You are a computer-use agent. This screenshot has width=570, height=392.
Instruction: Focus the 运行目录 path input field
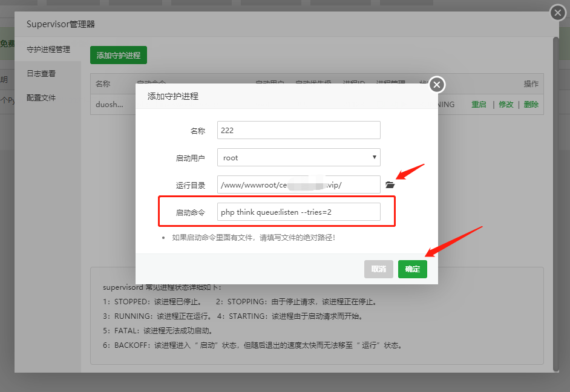[299, 185]
